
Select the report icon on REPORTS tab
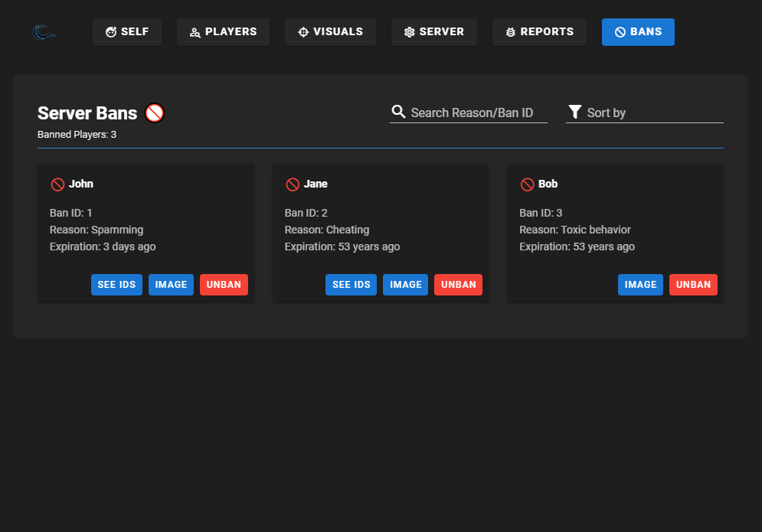pyautogui.click(x=510, y=31)
